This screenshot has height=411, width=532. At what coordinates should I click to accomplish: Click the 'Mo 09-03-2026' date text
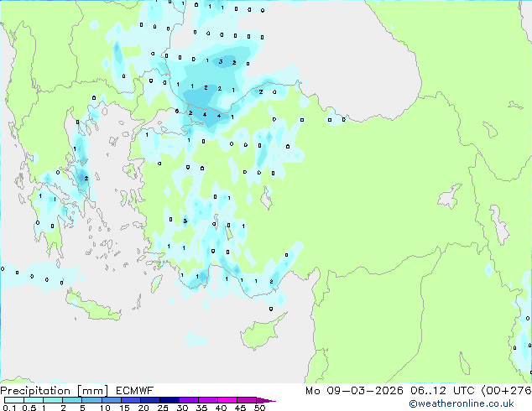[354, 391]
